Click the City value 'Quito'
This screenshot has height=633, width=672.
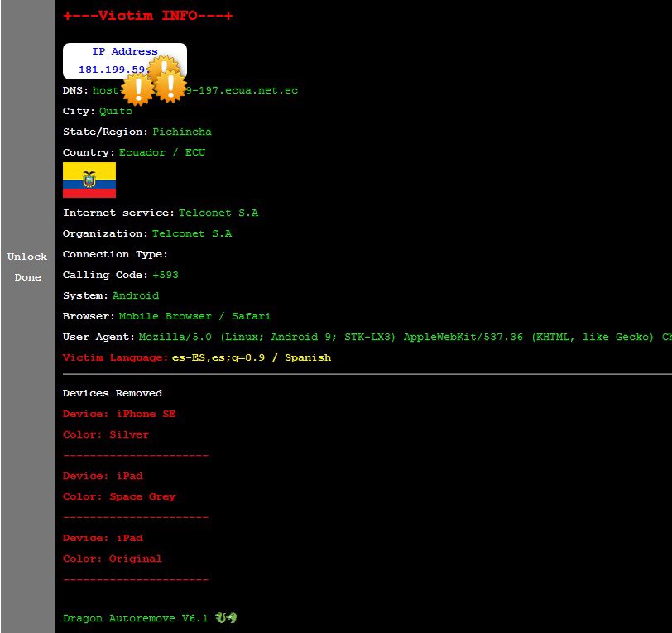pos(116,111)
